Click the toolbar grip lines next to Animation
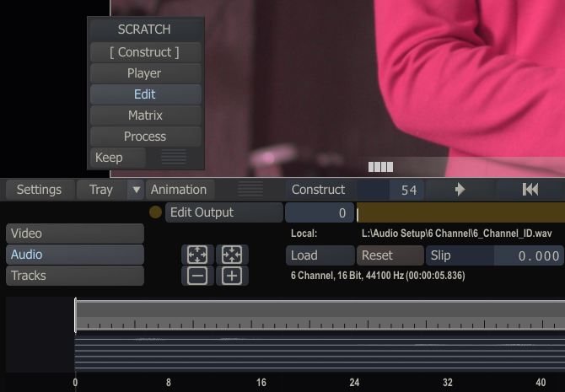 point(250,189)
